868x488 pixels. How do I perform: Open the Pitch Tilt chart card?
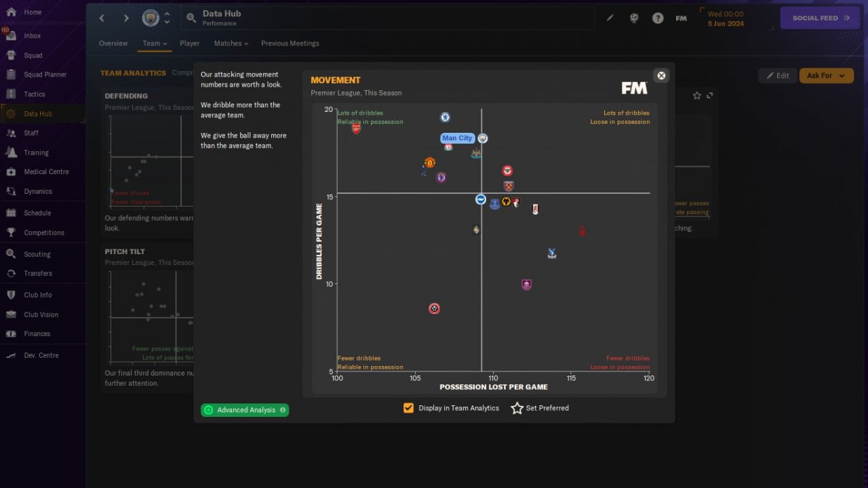click(148, 319)
